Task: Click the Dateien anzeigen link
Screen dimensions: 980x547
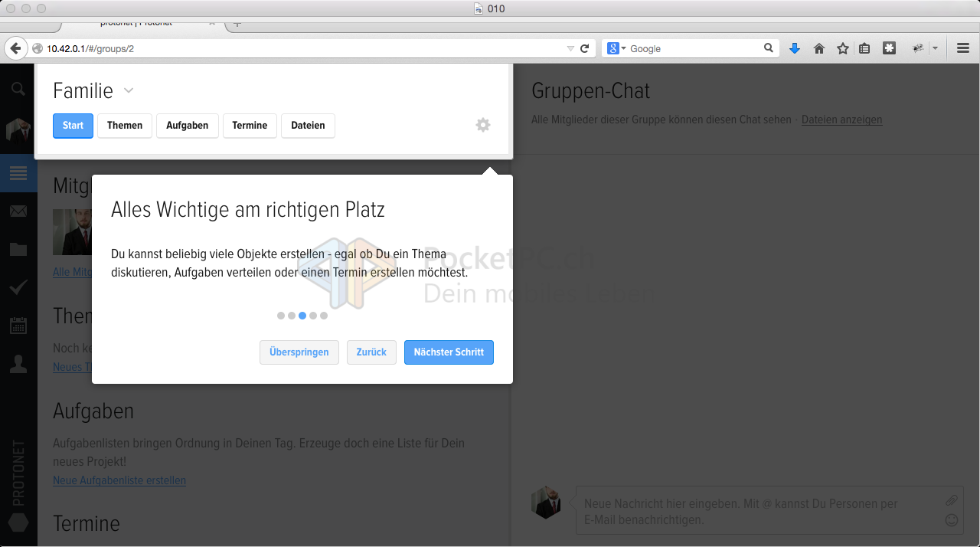Action: coord(841,120)
